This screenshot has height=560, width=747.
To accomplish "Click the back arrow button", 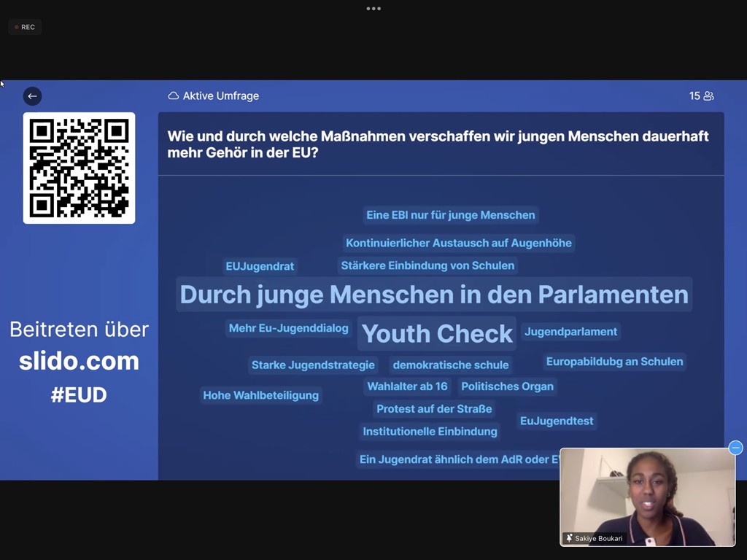I will pyautogui.click(x=32, y=96).
